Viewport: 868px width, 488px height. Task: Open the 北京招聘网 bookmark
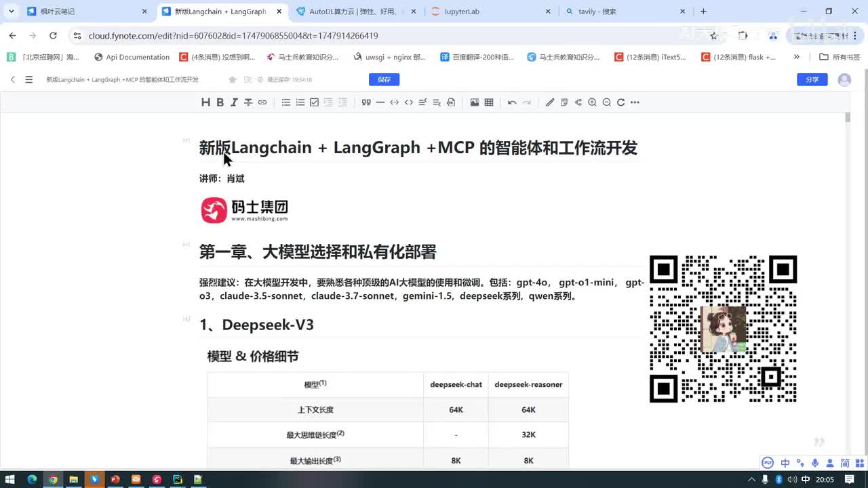43,57
